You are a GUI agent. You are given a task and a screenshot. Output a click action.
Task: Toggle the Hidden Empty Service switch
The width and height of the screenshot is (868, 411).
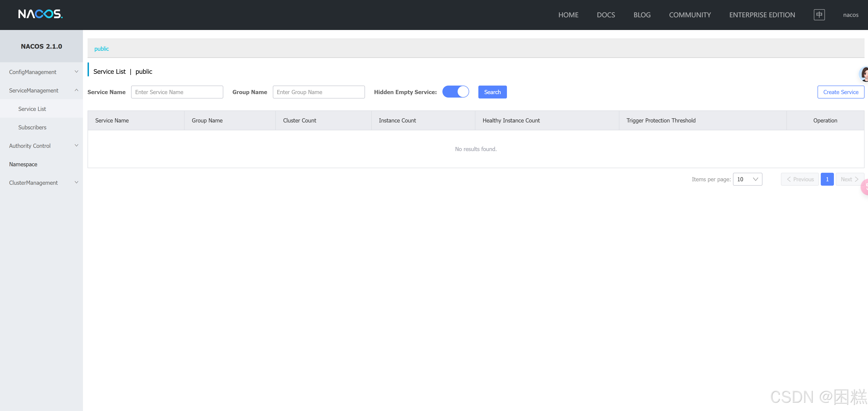point(455,92)
